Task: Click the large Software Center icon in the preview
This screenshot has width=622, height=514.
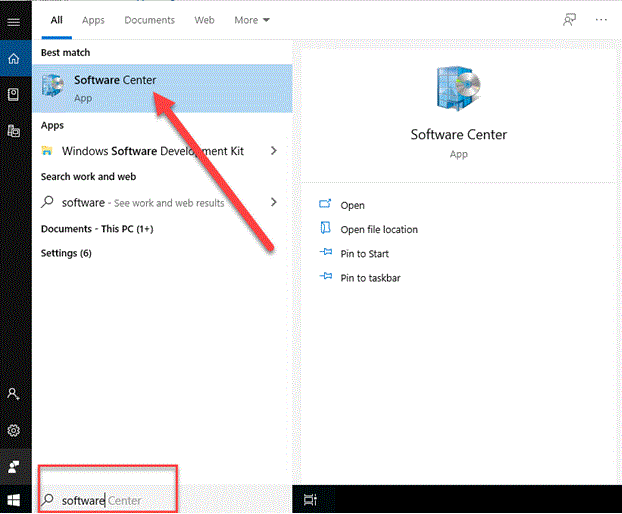Action: click(x=458, y=88)
